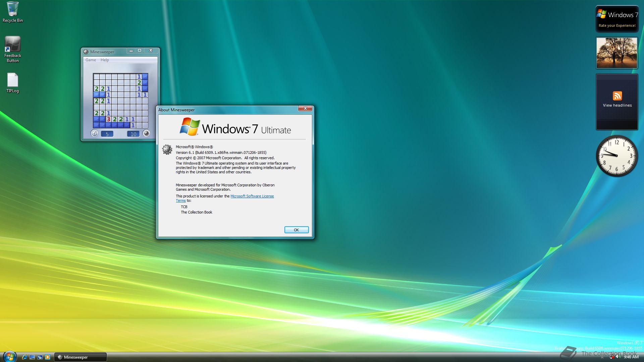Click View headlines in feed gadget
Screen dimensions: 644x362
point(617,105)
